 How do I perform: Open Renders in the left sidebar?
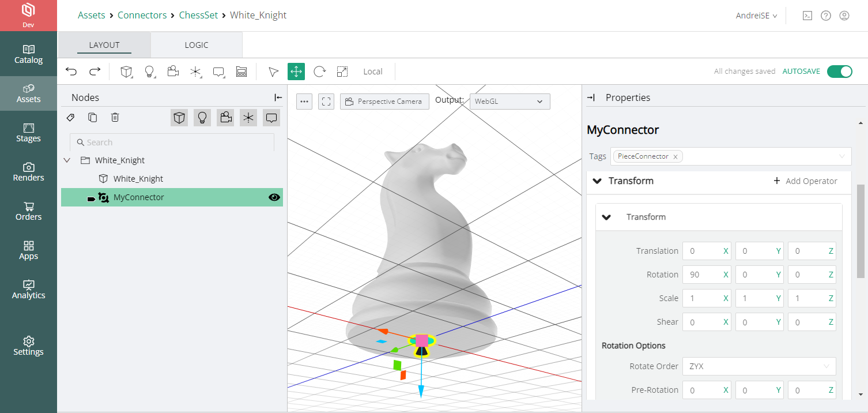[x=28, y=171]
